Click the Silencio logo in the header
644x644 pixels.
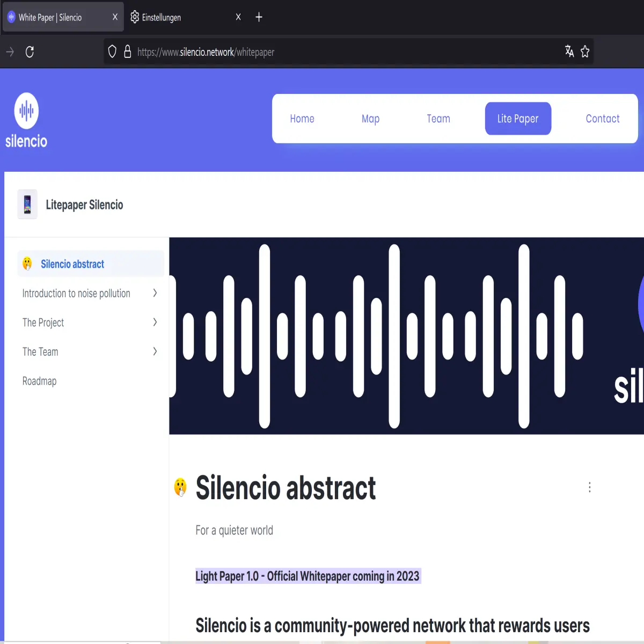pos(26,120)
